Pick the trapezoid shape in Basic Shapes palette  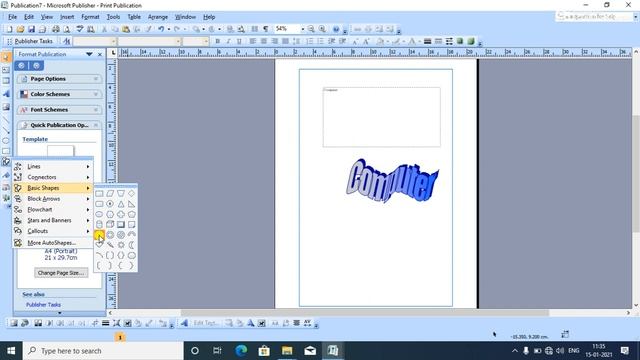(121, 193)
